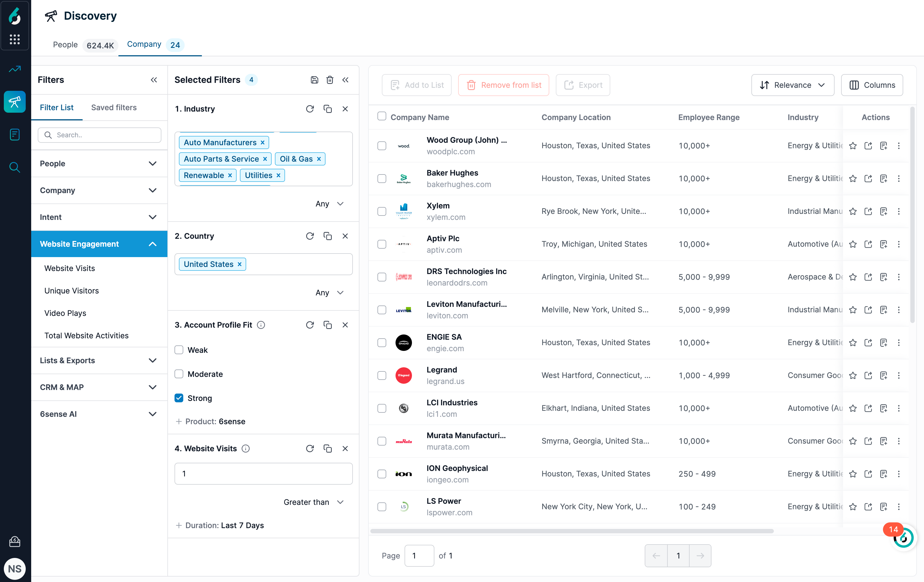
Task: Open the Relevance sort dropdown
Action: pyautogui.click(x=793, y=85)
